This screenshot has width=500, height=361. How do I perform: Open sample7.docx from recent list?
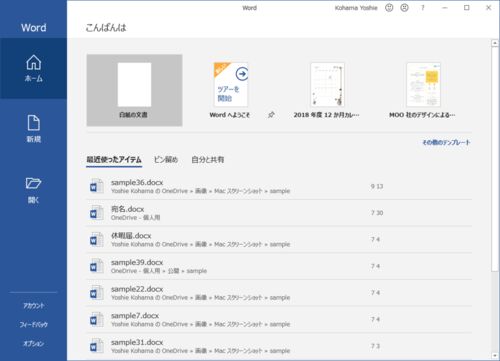[x=279, y=320]
